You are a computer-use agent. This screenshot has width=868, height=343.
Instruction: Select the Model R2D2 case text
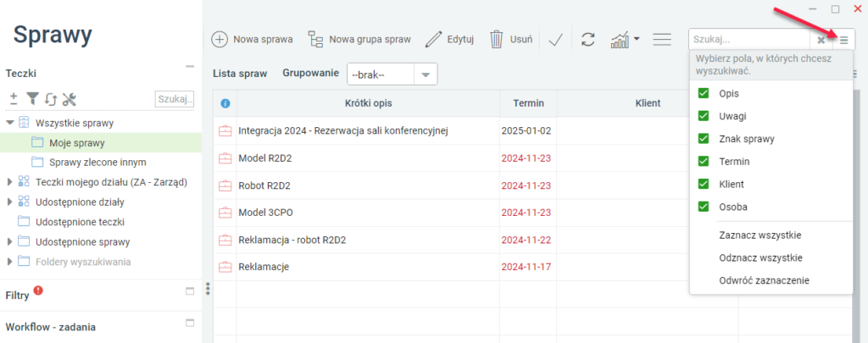[265, 158]
